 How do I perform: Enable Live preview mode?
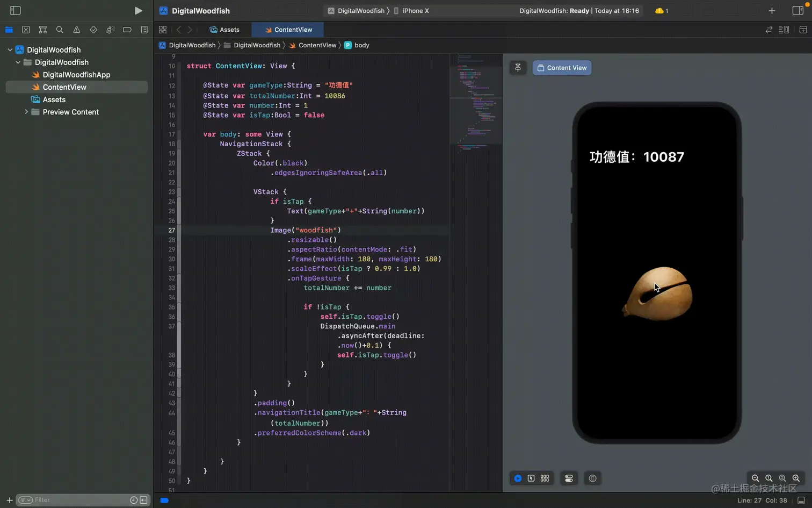coord(518,478)
